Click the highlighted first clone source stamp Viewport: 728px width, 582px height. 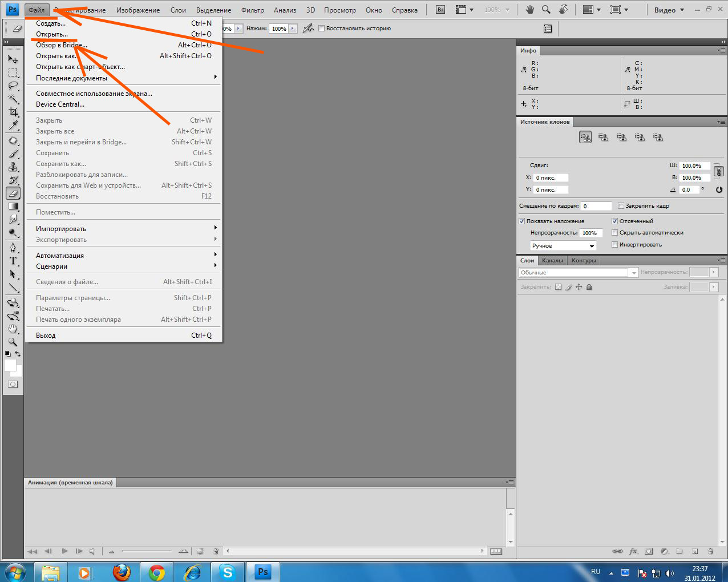pyautogui.click(x=585, y=138)
